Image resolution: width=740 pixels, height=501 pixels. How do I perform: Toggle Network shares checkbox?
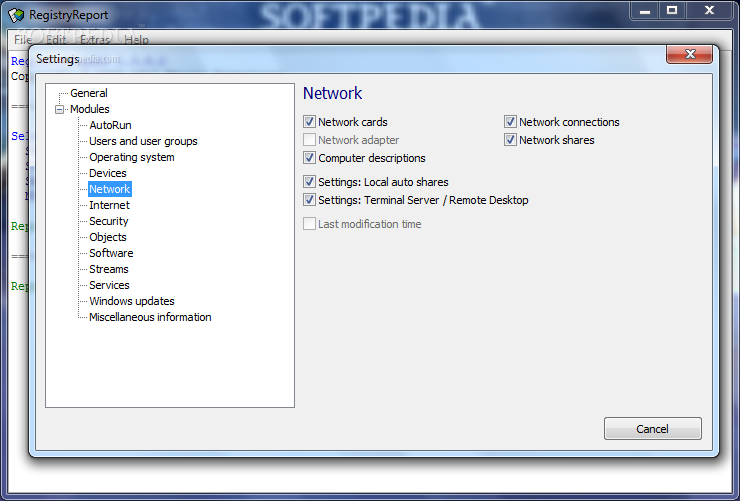[510, 140]
